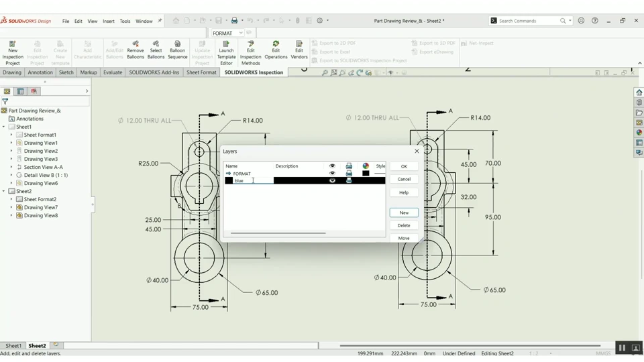Click Cancel in the Layers dialog
The height and width of the screenshot is (362, 644).
click(404, 179)
